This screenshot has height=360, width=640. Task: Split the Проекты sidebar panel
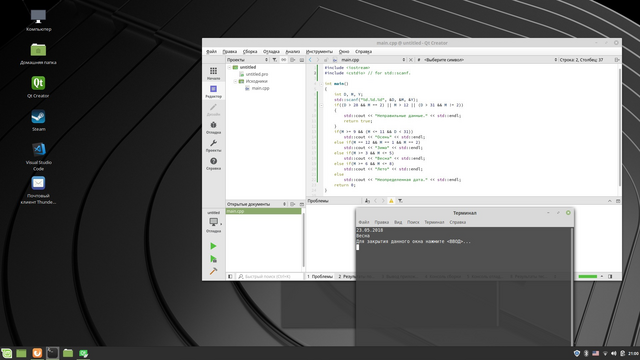pos(293,60)
